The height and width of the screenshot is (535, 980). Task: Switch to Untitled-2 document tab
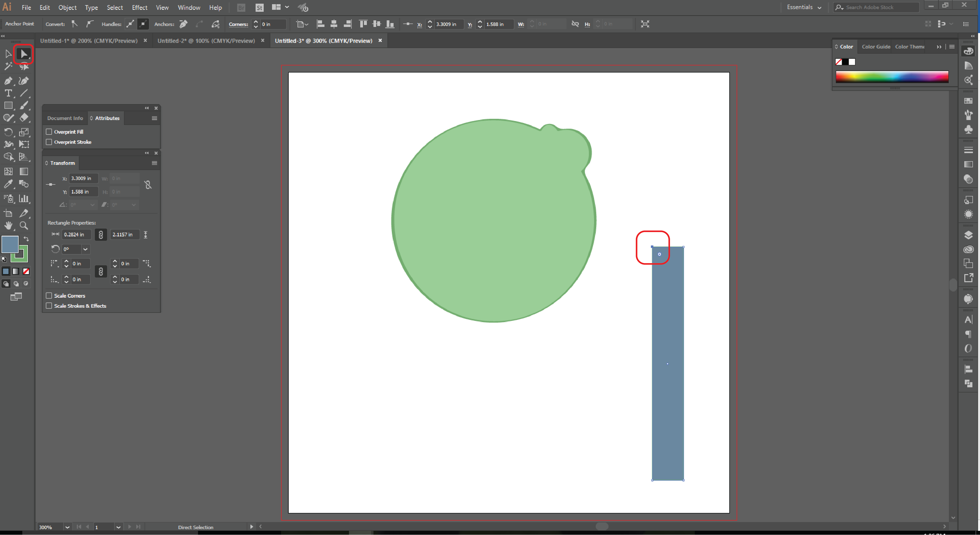(206, 41)
